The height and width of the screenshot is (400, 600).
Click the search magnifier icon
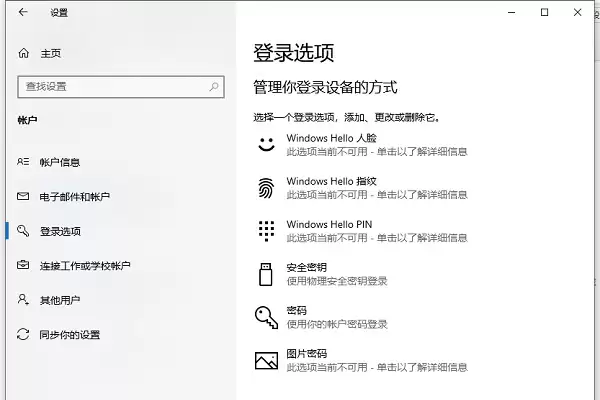coord(214,87)
